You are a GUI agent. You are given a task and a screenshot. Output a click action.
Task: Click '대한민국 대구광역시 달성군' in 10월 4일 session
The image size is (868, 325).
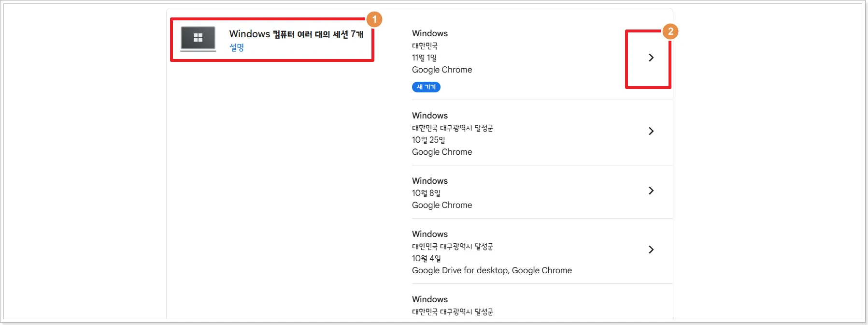click(453, 247)
